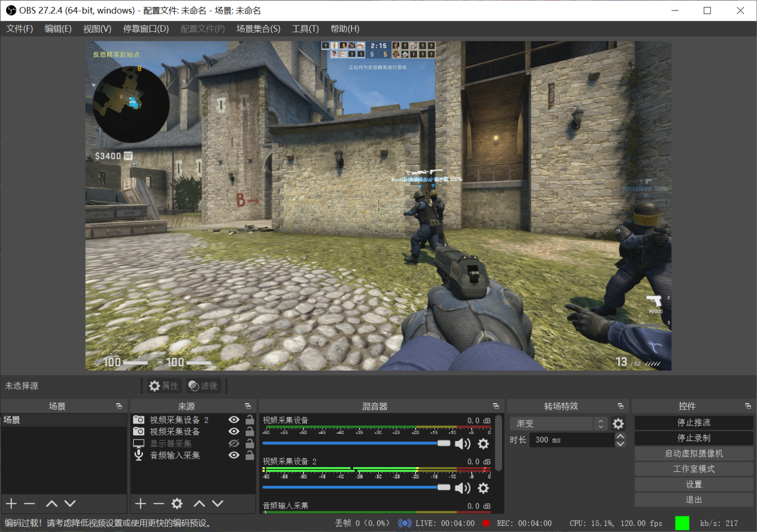This screenshot has height=532, width=757.
Task: Show the hidden 显示器采集 source
Action: [x=234, y=443]
